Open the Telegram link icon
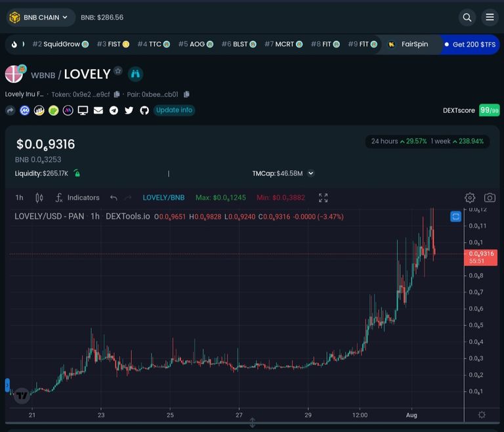 (x=114, y=110)
